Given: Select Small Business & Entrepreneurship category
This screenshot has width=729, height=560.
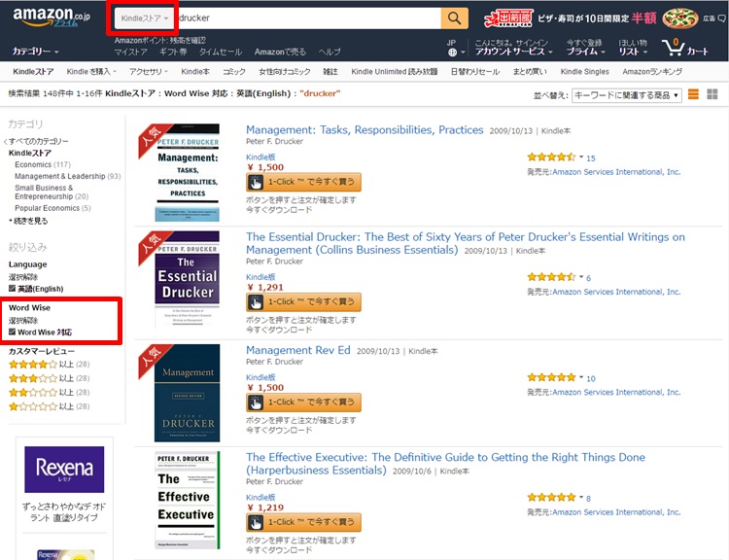Looking at the screenshot, I should coord(52,192).
